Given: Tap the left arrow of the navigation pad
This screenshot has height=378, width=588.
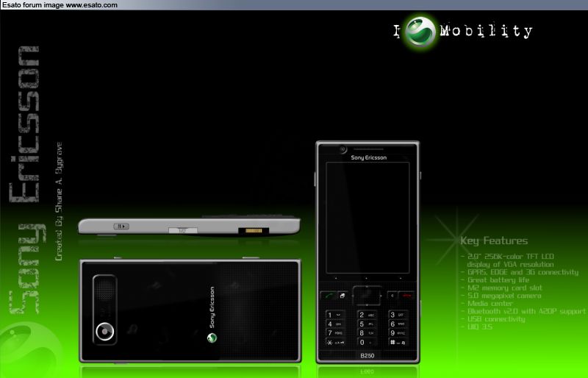Looking at the screenshot, I should [x=354, y=296].
